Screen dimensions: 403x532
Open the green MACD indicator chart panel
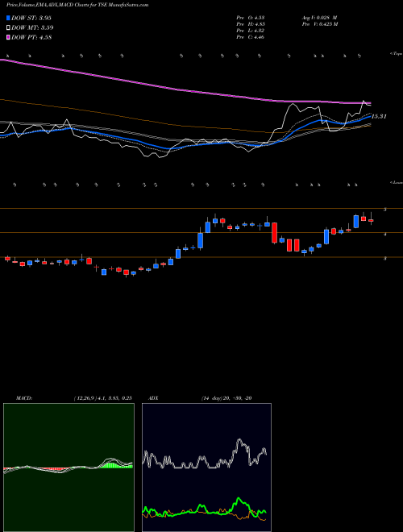[69, 468]
